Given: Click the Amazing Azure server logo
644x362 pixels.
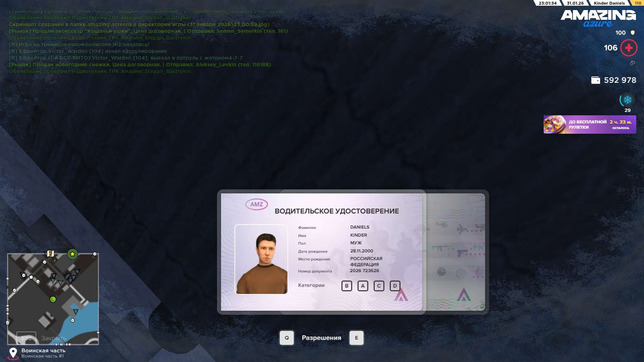Looking at the screenshot, I should click(x=598, y=18).
